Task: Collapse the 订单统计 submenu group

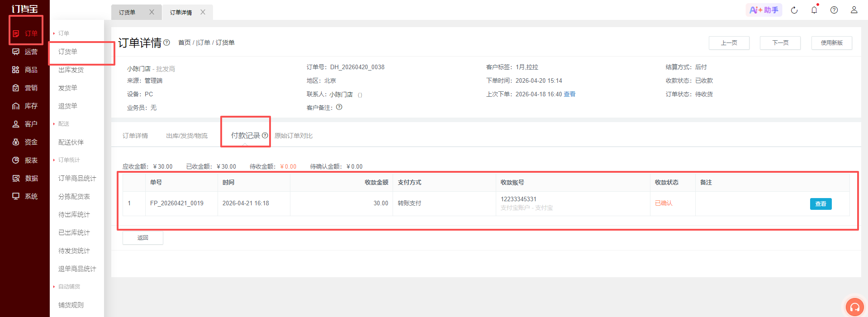Action: pyautogui.click(x=66, y=160)
